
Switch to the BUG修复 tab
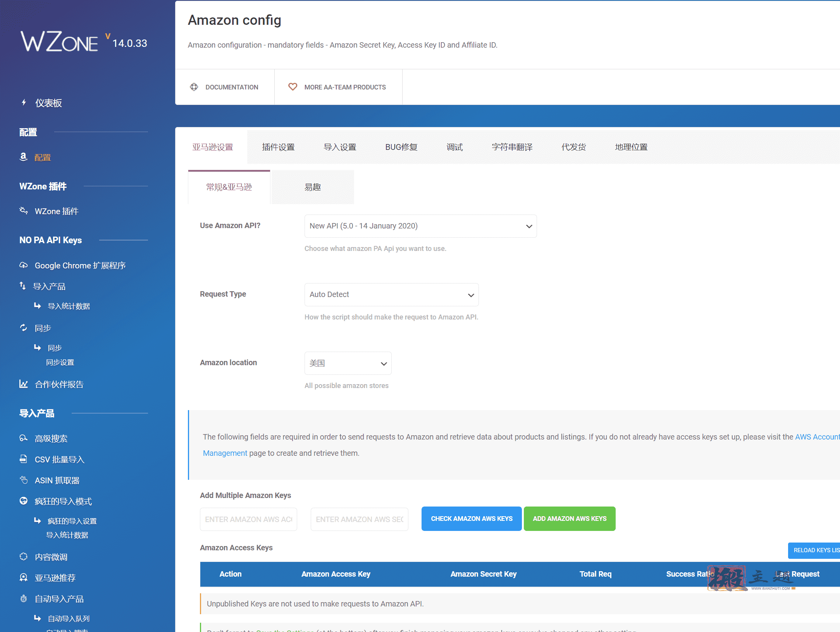tap(401, 147)
